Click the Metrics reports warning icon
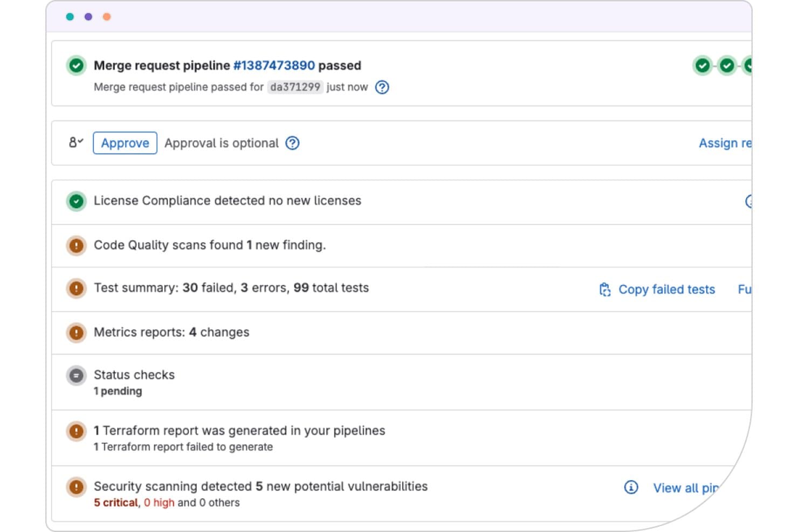Image resolution: width=798 pixels, height=532 pixels. click(x=77, y=333)
